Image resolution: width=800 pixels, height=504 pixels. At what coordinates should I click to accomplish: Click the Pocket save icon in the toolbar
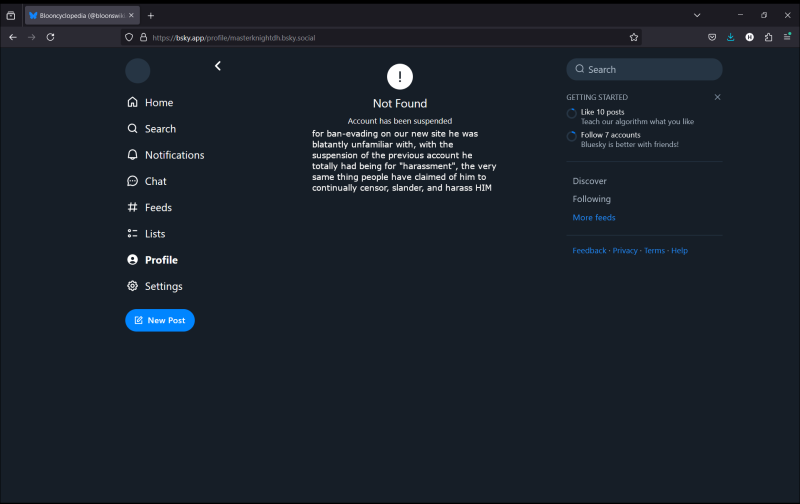pyautogui.click(x=712, y=37)
